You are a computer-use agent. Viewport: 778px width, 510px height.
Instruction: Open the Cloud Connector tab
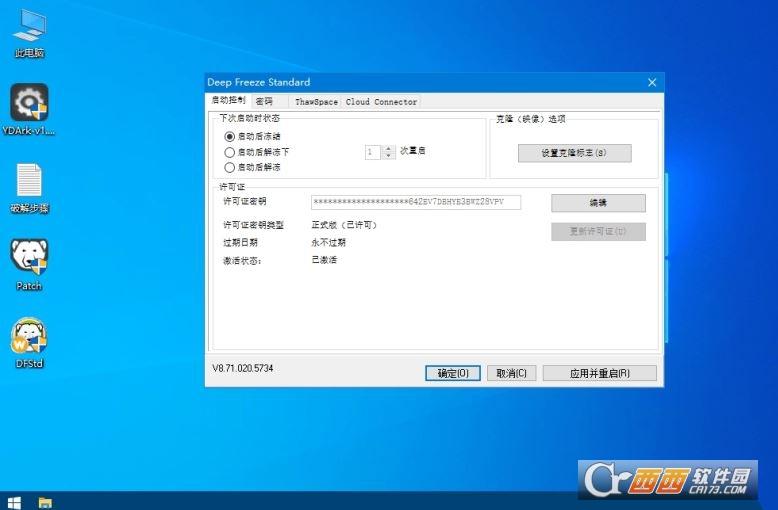[381, 102]
